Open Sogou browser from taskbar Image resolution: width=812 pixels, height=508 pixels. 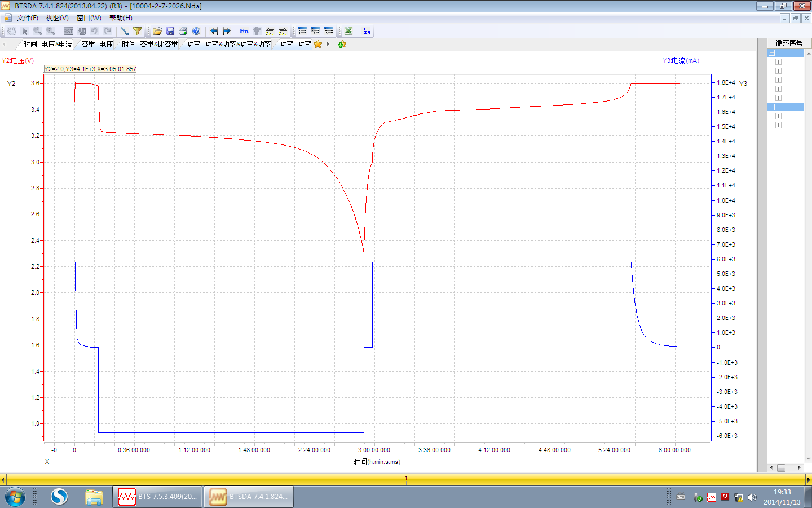click(59, 497)
